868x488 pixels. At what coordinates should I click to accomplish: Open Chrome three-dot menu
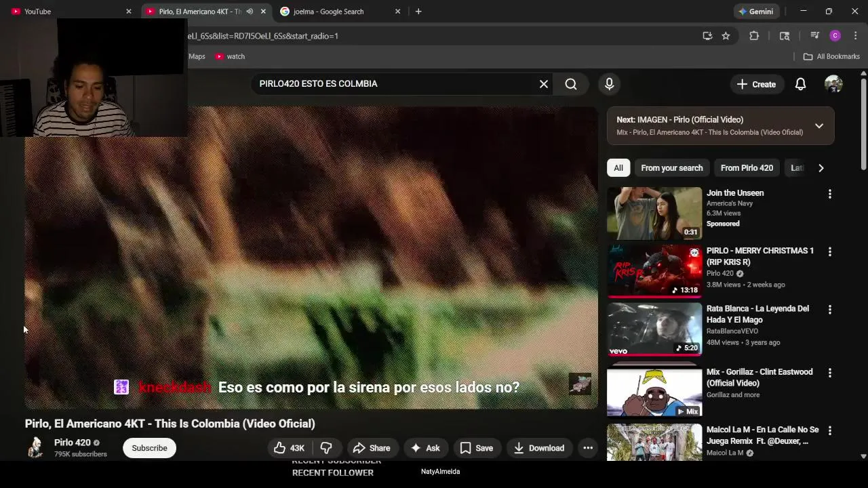pyautogui.click(x=855, y=36)
